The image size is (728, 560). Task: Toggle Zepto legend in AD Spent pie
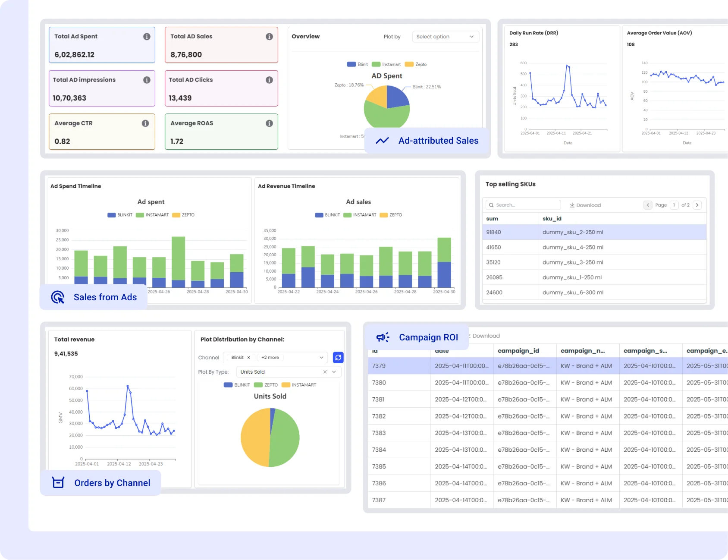tap(416, 64)
